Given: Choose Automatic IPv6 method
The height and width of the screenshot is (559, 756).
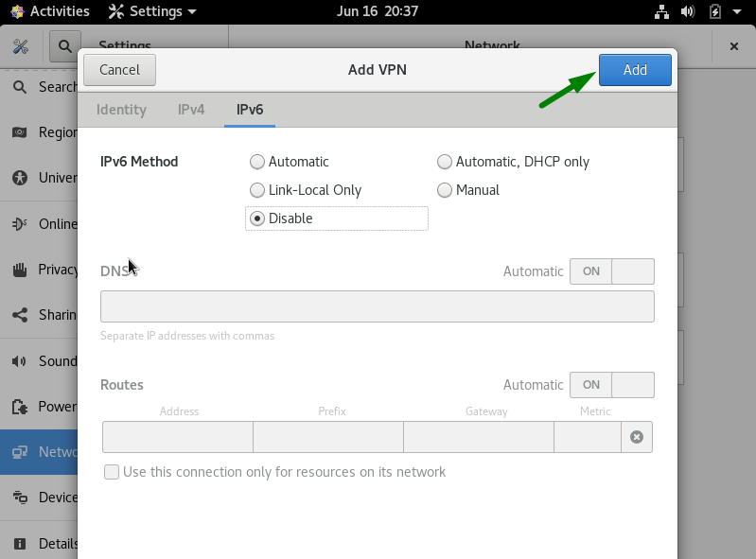Looking at the screenshot, I should tap(290, 162).
